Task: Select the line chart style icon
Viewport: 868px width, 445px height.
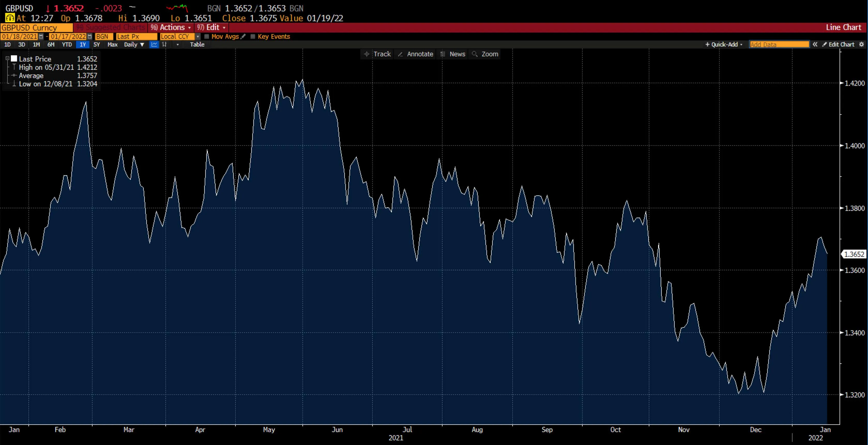Action: (154, 44)
